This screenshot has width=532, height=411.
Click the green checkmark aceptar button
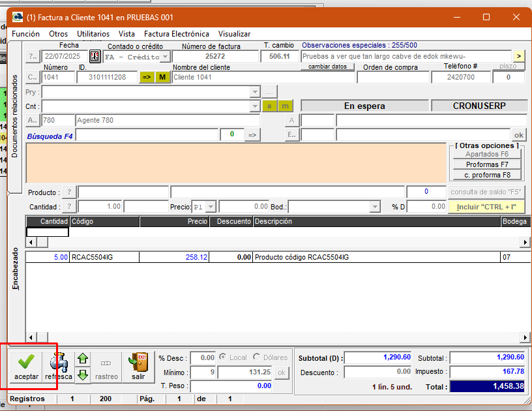[x=26, y=367]
